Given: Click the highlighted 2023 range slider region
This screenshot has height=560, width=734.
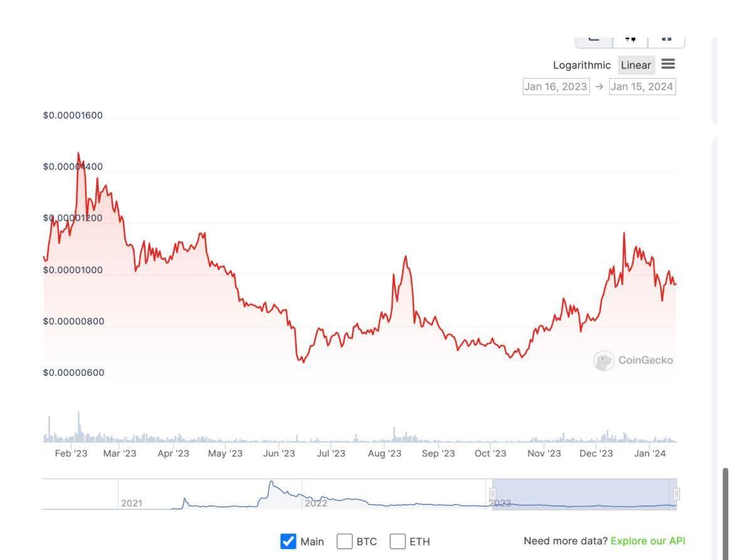Looking at the screenshot, I should 583,495.
